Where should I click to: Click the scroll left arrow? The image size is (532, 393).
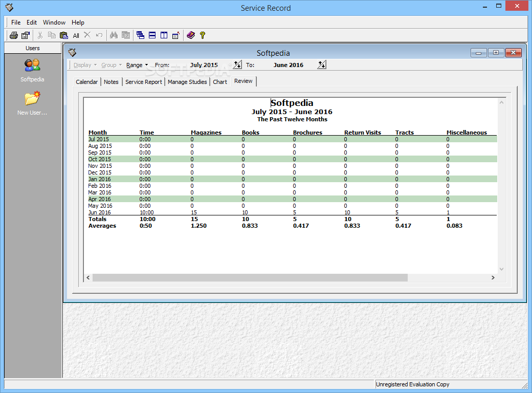(x=88, y=278)
